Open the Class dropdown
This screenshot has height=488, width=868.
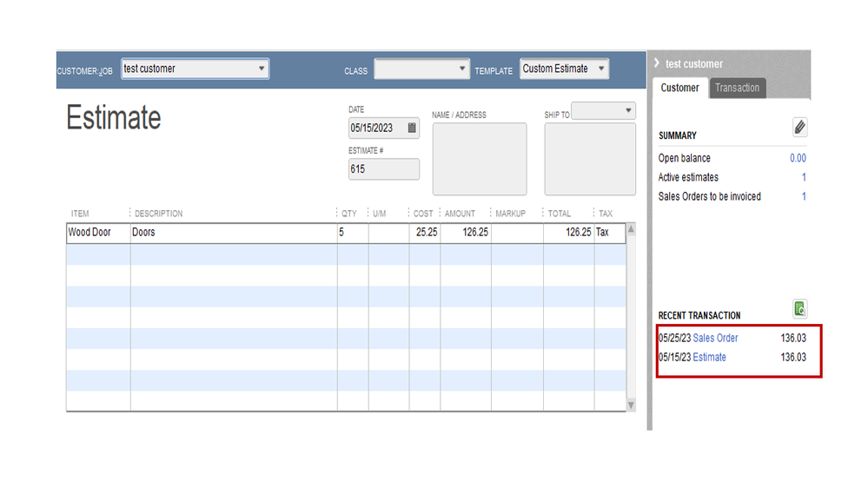click(461, 69)
